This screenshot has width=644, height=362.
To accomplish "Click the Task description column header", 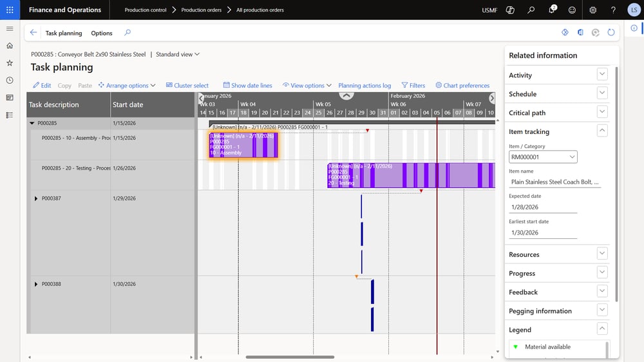I will [x=69, y=105].
